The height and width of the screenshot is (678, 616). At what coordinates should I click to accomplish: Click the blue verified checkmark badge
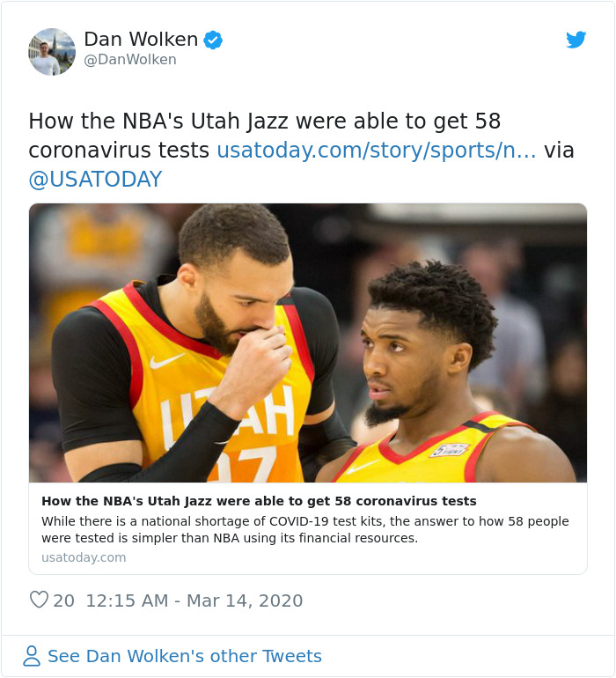pyautogui.click(x=213, y=40)
